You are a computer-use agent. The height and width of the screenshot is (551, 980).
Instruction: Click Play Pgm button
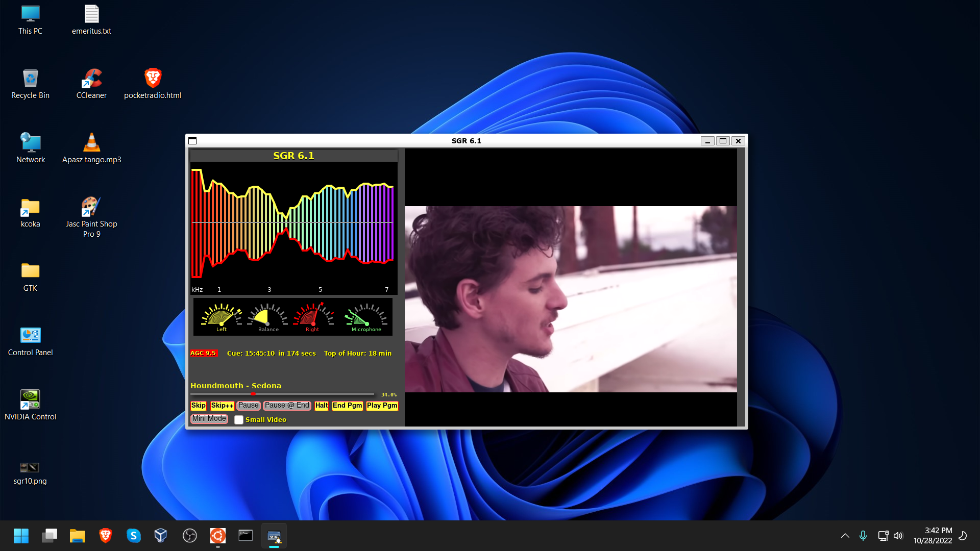[382, 406]
